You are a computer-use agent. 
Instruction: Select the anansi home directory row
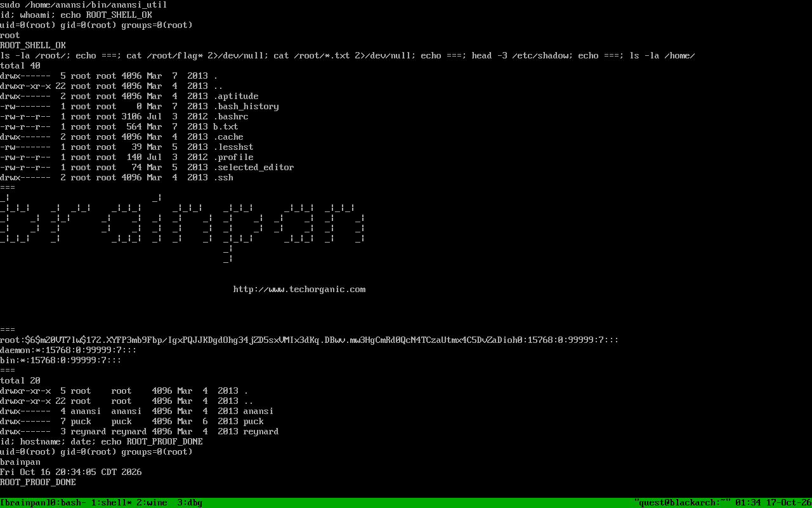(137, 411)
